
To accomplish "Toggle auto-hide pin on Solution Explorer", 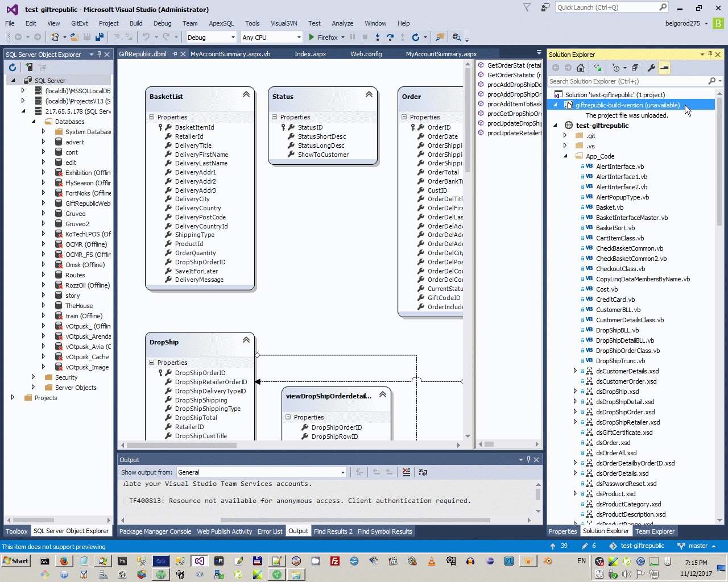I will [710, 55].
